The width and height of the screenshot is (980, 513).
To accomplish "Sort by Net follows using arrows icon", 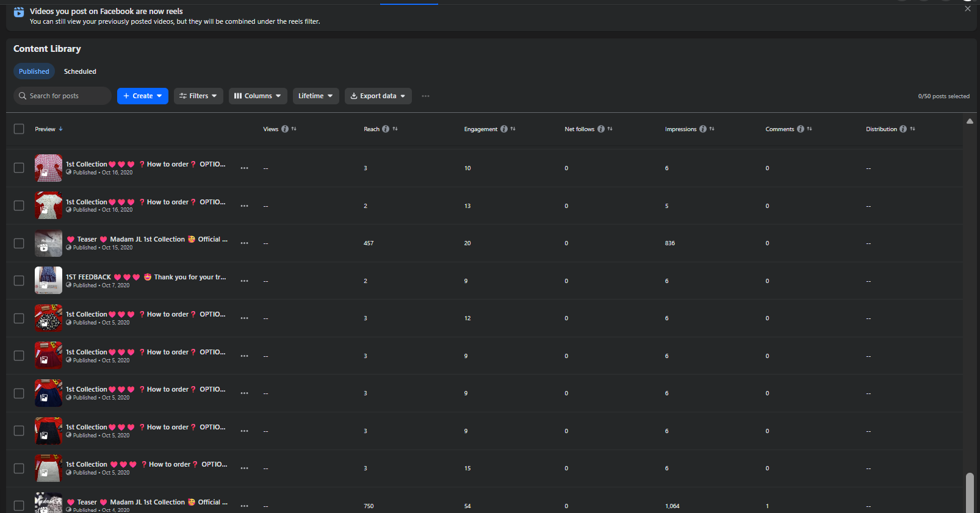I will coord(610,129).
